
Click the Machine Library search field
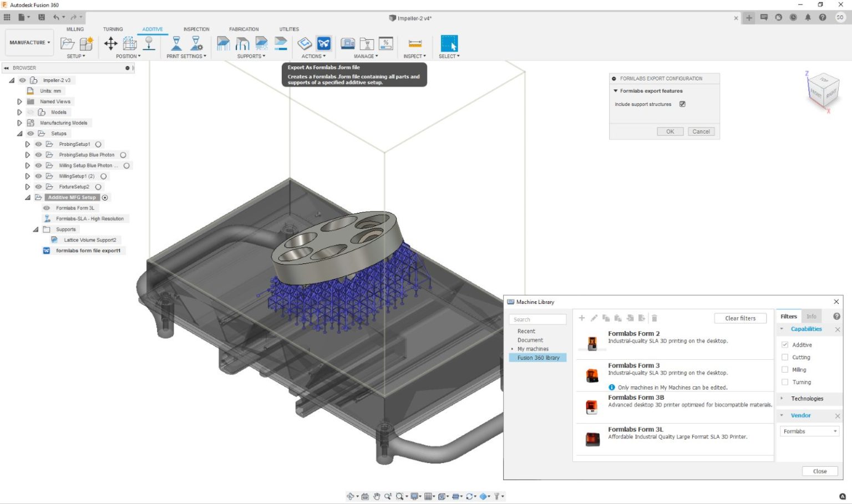[x=537, y=319]
